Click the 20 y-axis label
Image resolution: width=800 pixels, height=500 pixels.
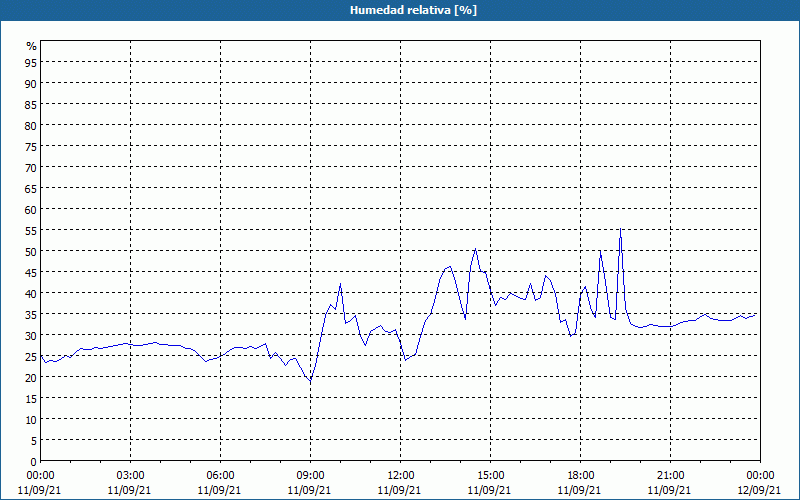click(31, 378)
